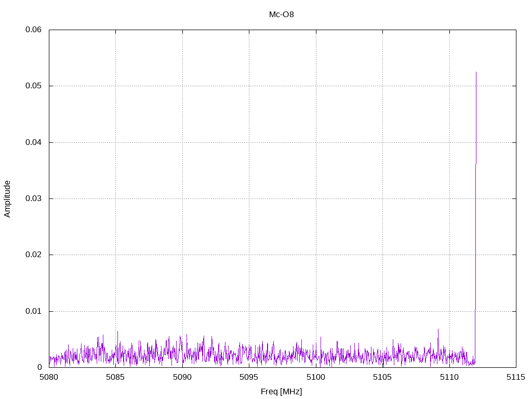Click the 0.04 y-axis tick label

(x=33, y=142)
